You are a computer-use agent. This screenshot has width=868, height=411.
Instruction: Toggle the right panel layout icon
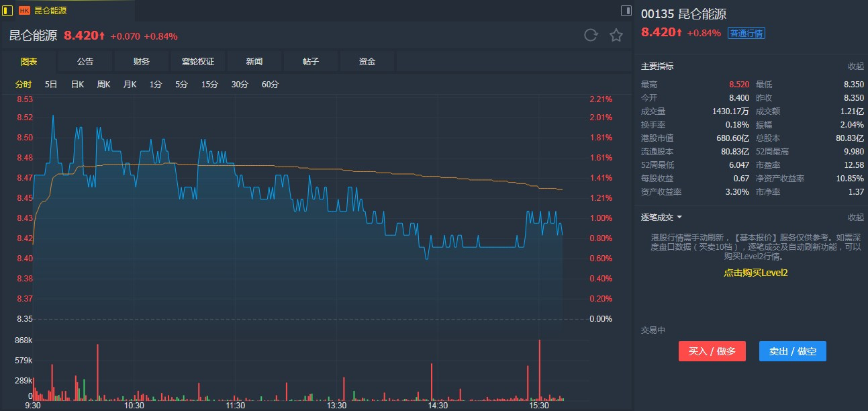626,10
